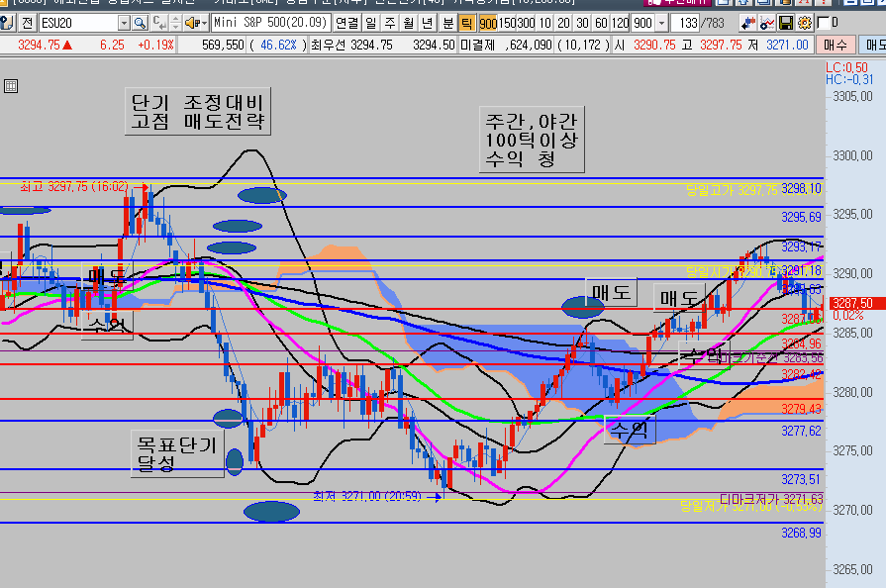Click current price 3294.75
The image size is (886, 588).
coord(39,45)
